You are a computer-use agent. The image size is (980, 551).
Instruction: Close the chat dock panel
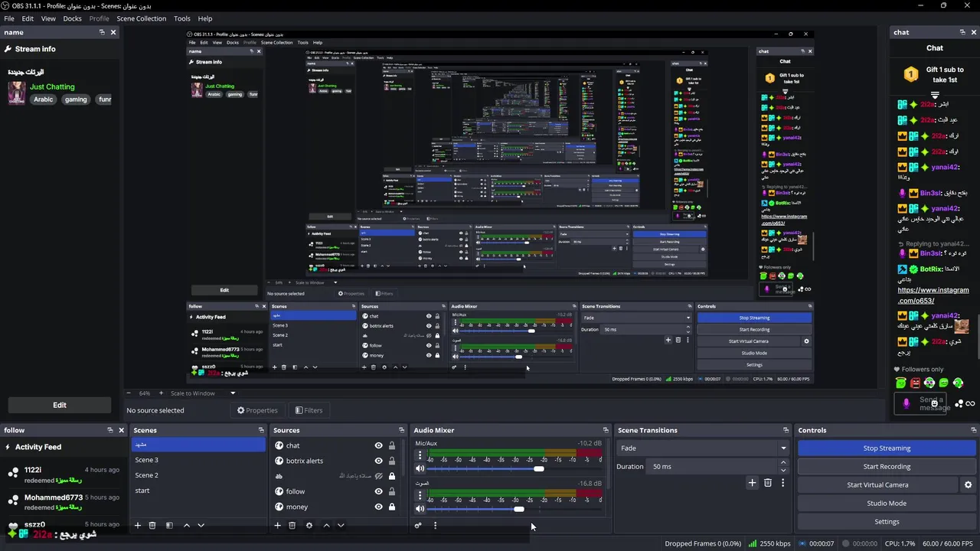click(974, 32)
